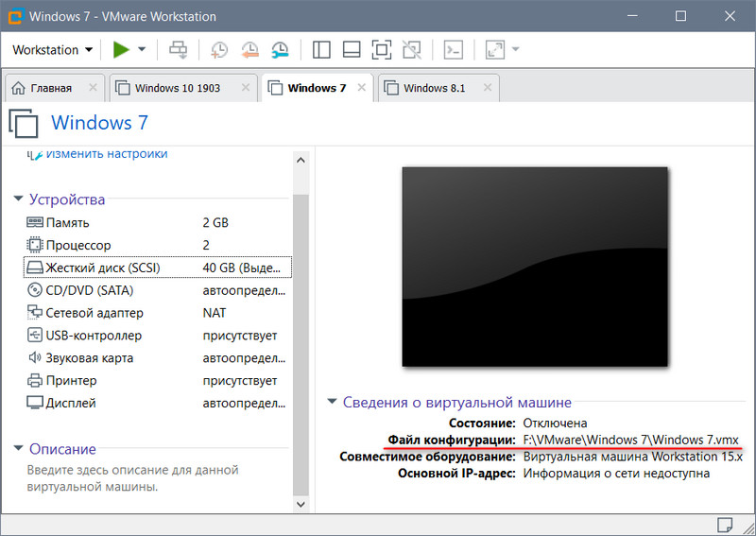Select Жесткий диск (SCSI) device
The image size is (756, 536).
click(x=158, y=268)
